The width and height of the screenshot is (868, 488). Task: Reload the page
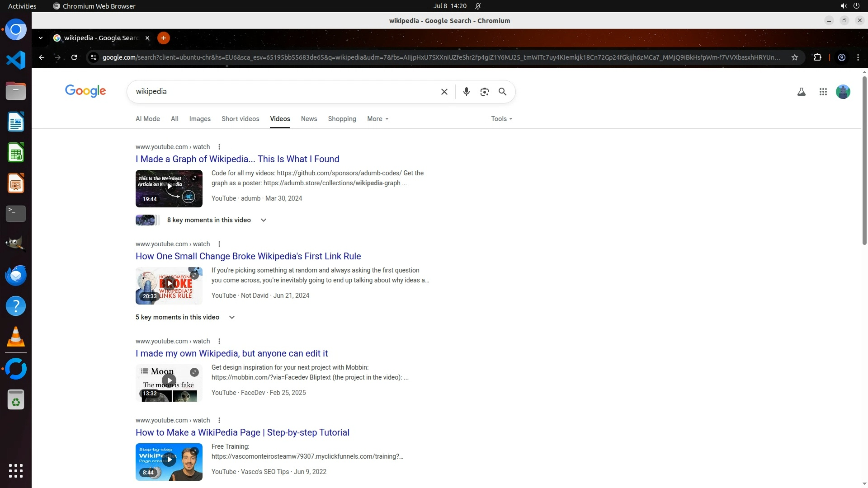74,57
